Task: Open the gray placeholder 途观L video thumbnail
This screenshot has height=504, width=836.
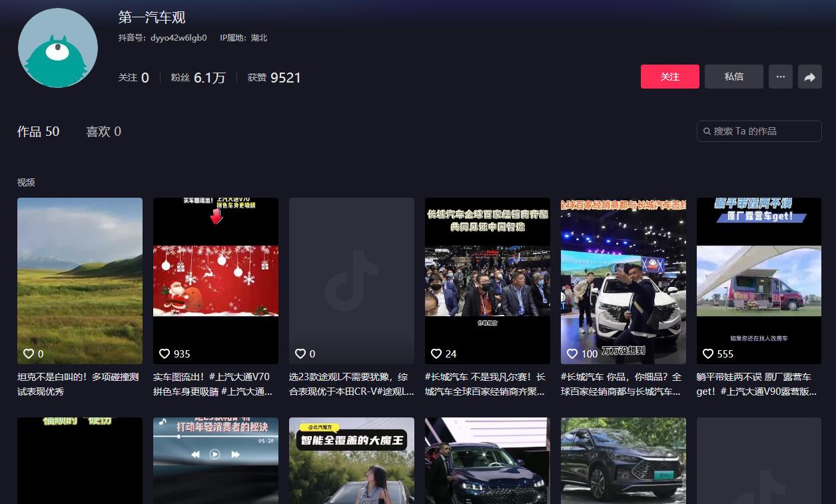Action: tap(352, 281)
